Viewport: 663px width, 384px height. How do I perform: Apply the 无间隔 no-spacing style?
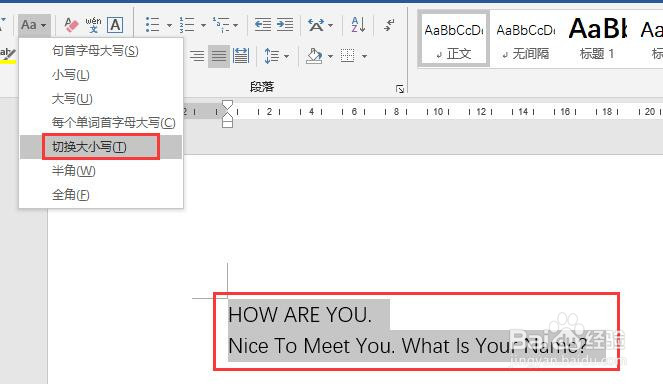[x=526, y=39]
